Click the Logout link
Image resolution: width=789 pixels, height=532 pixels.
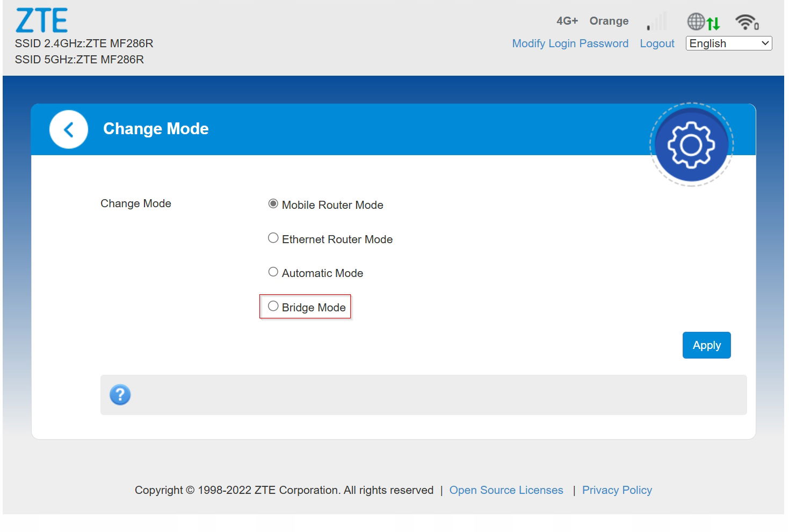click(657, 43)
